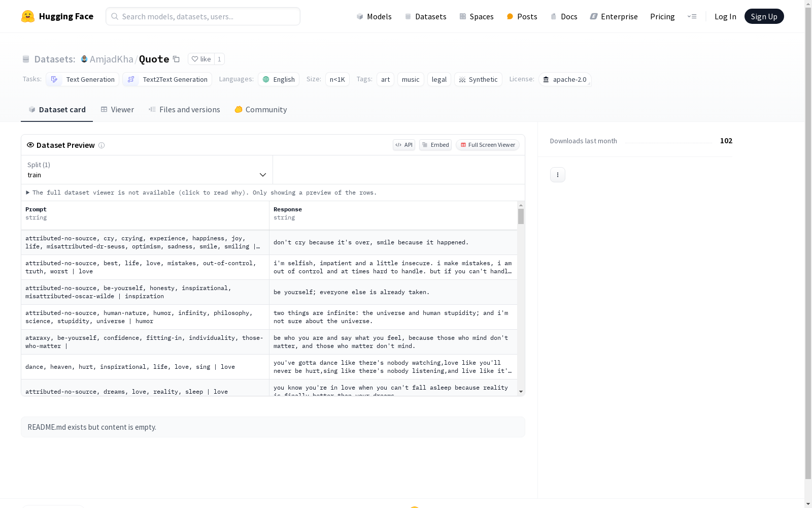
Task: Click the like count number
Action: click(x=219, y=59)
